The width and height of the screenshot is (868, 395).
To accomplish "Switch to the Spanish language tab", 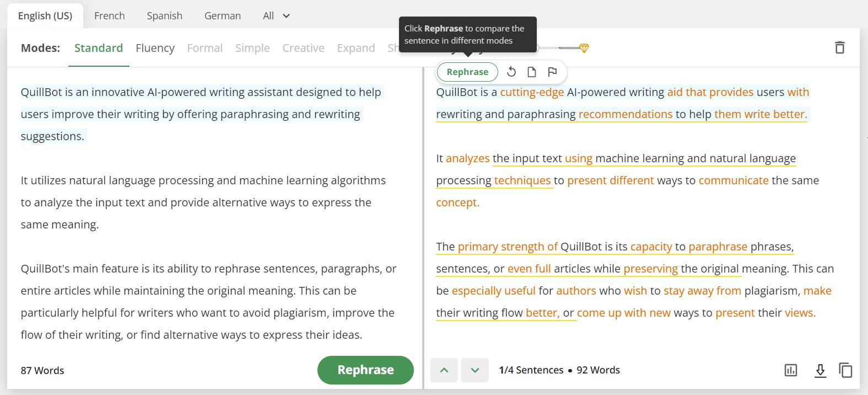I will pos(164,16).
